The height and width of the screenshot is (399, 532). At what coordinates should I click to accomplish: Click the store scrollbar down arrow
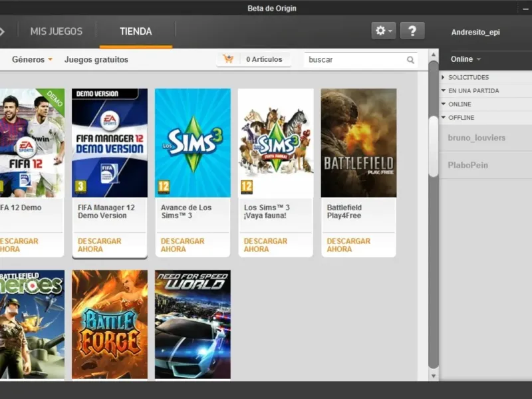point(434,376)
